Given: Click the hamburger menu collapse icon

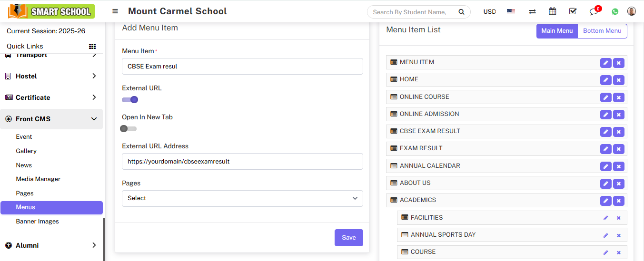Looking at the screenshot, I should point(115,11).
